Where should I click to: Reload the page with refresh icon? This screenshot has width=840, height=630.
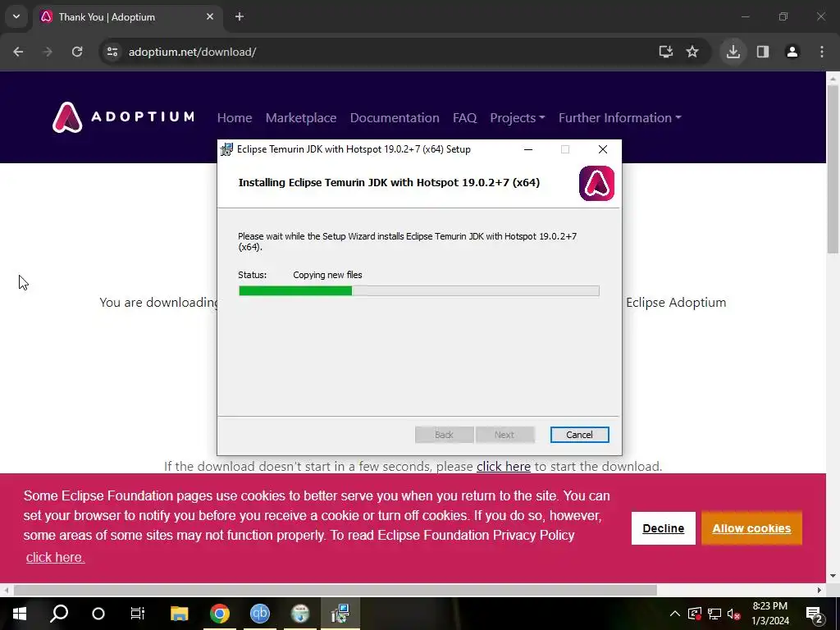click(77, 52)
